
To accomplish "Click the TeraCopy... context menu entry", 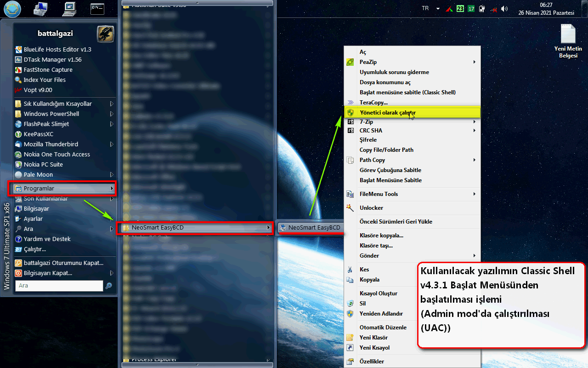I will tap(373, 102).
